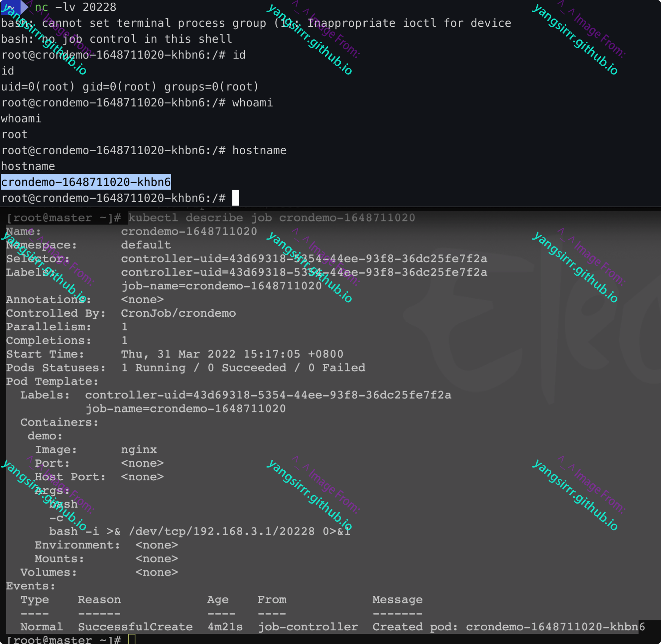Click the 'uid=0(root) gid=0(root) groups=0(root)' output line
Viewport: 661px width, 644px height.
(x=130, y=87)
